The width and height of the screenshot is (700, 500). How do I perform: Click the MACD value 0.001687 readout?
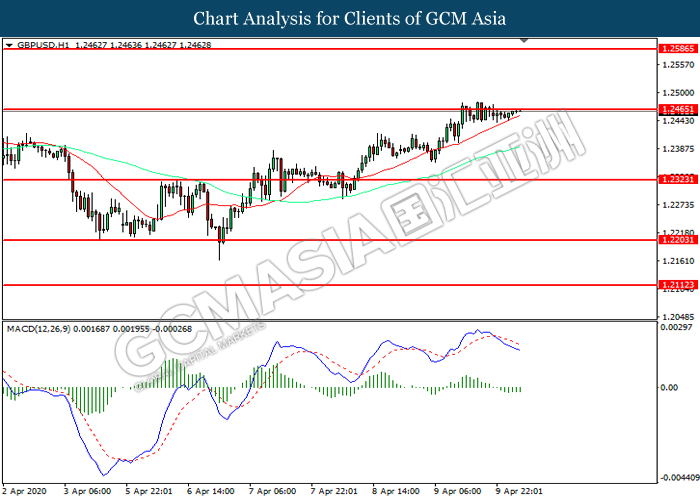coord(92,329)
